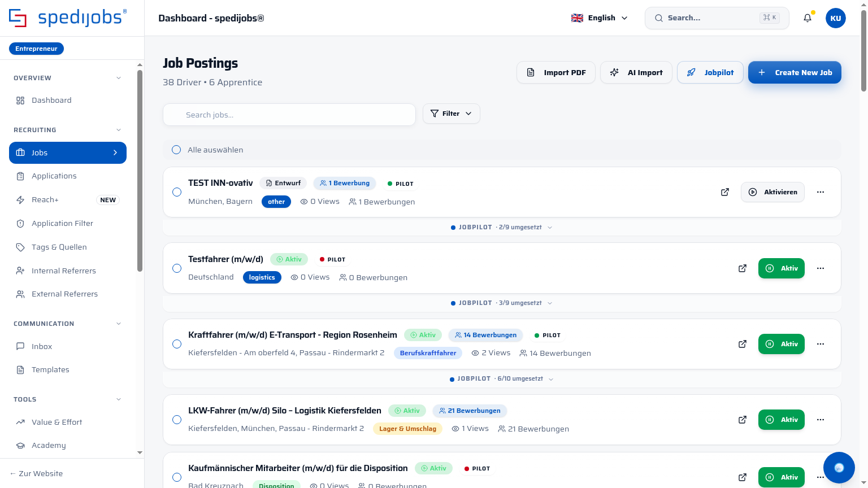This screenshot has height=488, width=868.
Task: Select the Kraftfahrer E-Transport job checkbox
Action: (177, 344)
